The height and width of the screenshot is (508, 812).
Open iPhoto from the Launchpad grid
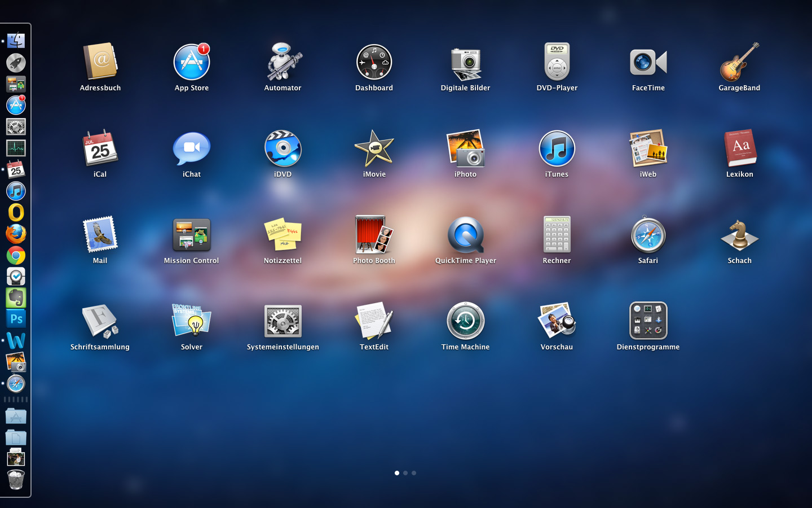coord(466,148)
